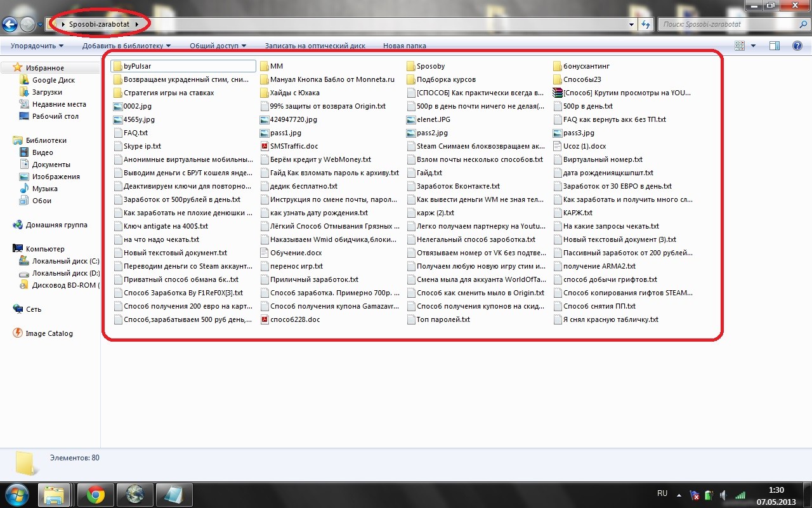Viewport: 812px width, 508px height.
Task: Open the Документы library
Action: pyautogui.click(x=45, y=164)
